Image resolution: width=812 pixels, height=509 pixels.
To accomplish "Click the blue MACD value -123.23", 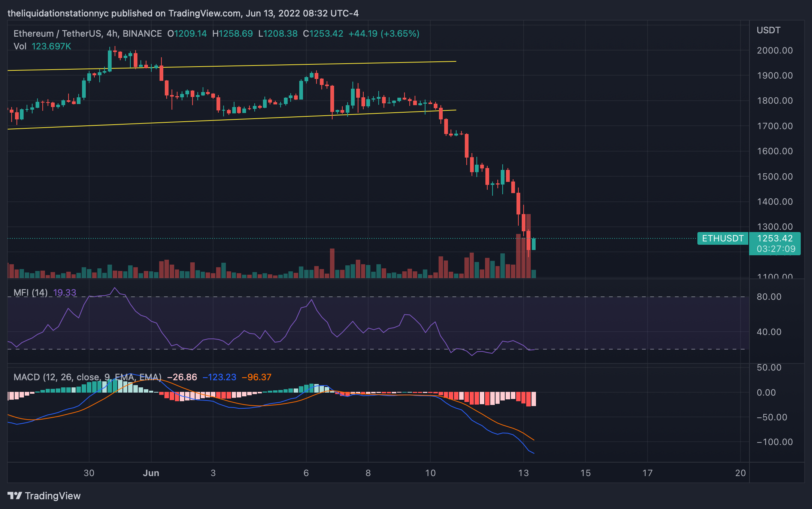I will tap(219, 377).
